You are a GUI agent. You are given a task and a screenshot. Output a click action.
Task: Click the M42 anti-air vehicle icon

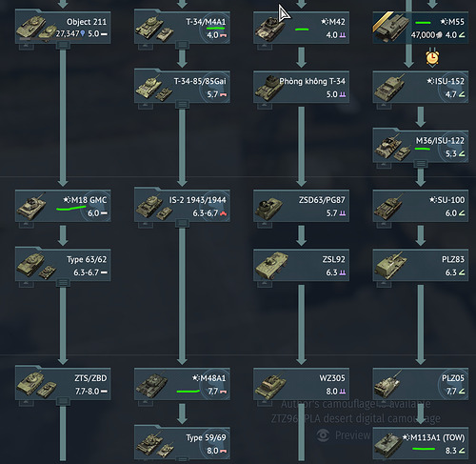[x=270, y=28]
